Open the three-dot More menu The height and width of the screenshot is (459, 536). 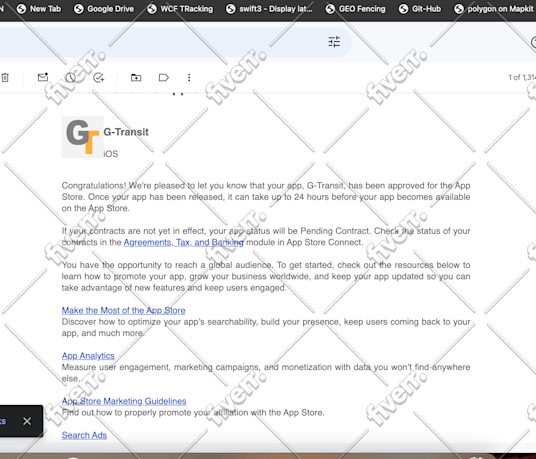click(189, 78)
